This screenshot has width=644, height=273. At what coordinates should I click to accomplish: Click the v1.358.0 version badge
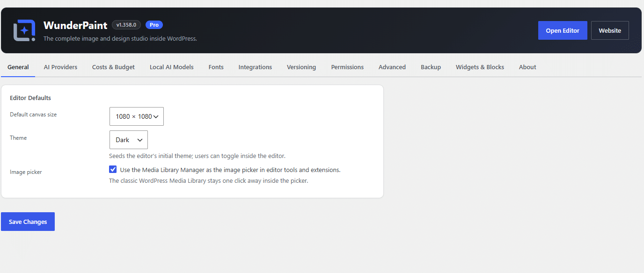(126, 25)
